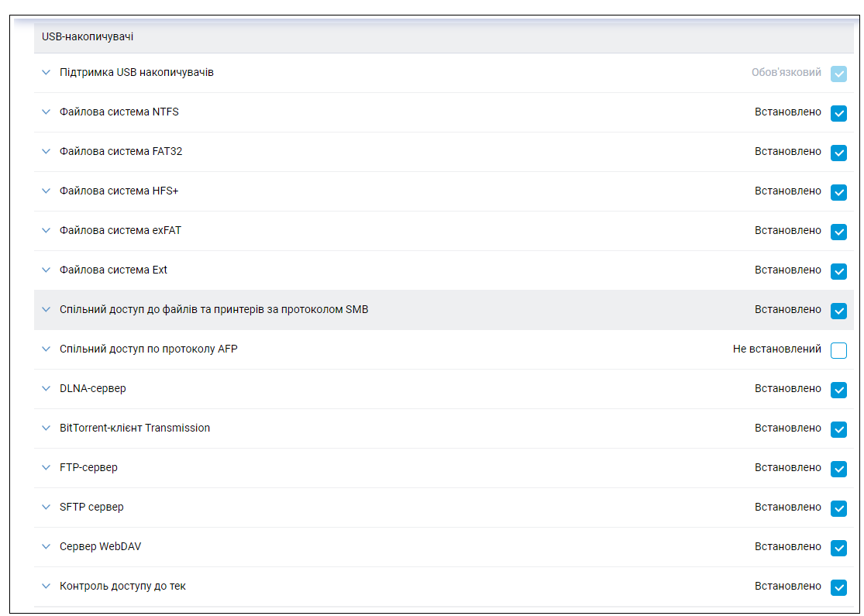Disable the DLNA-сервер component checkbox
Screen dimensions: 864x616
pos(838,390)
